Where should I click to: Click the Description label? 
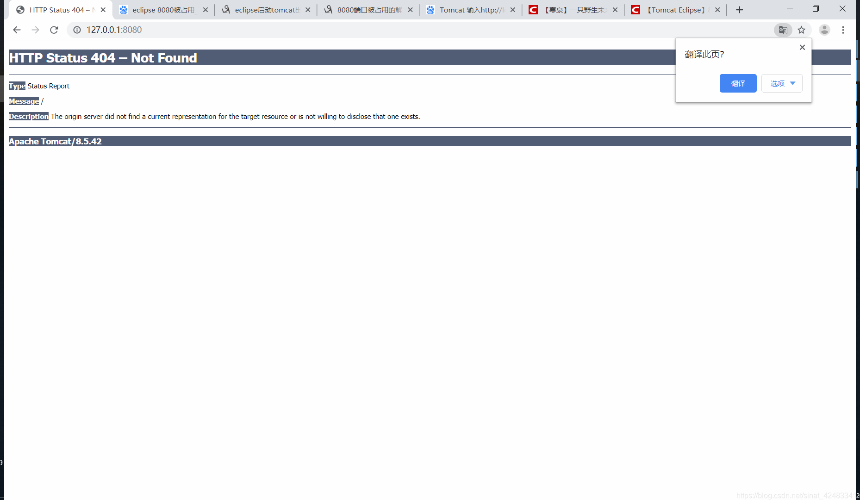[x=29, y=117]
